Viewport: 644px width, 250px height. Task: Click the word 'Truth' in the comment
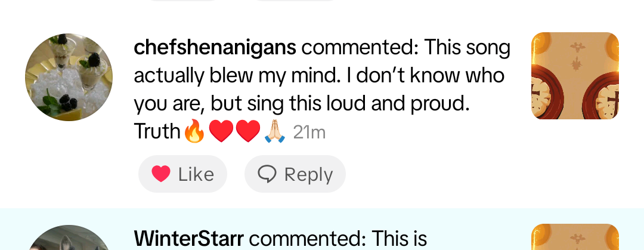157,131
